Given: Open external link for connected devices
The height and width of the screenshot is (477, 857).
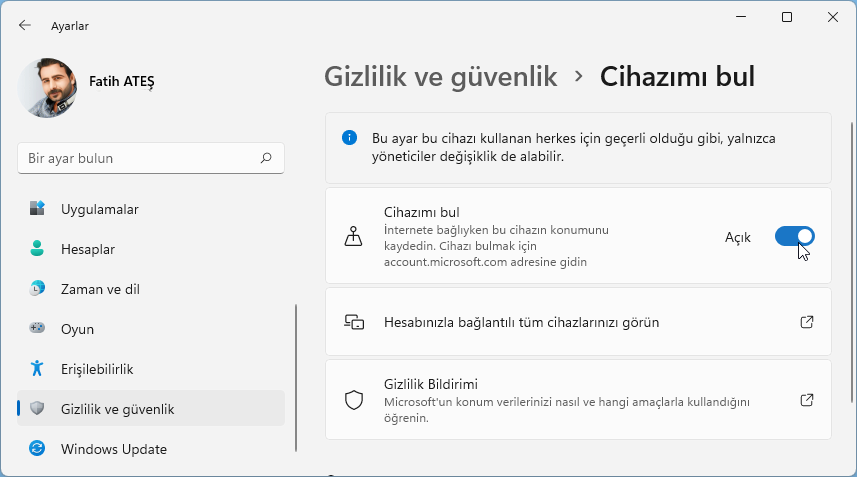Looking at the screenshot, I should 807,322.
